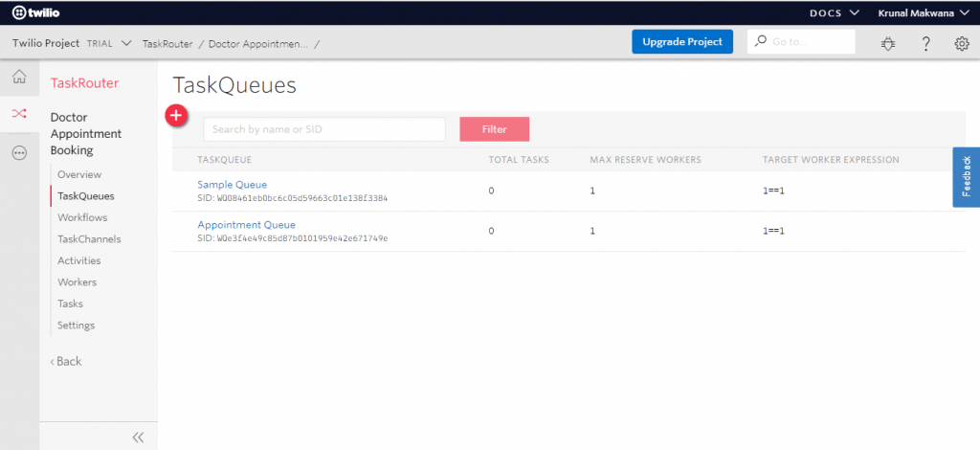Viewport: 980px width, 450px height.
Task: Click TARGET WORKER EXPRESSION column header
Action: click(831, 159)
